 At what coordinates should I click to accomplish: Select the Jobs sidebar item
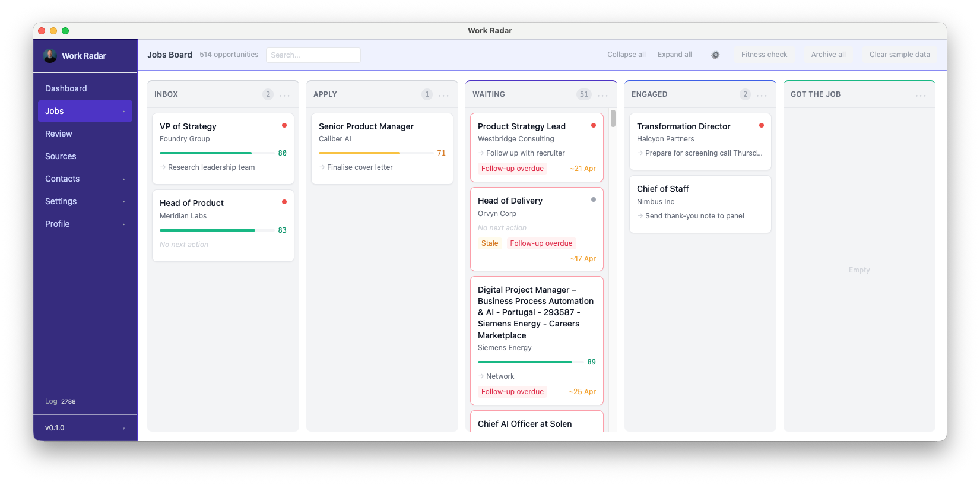coord(85,111)
